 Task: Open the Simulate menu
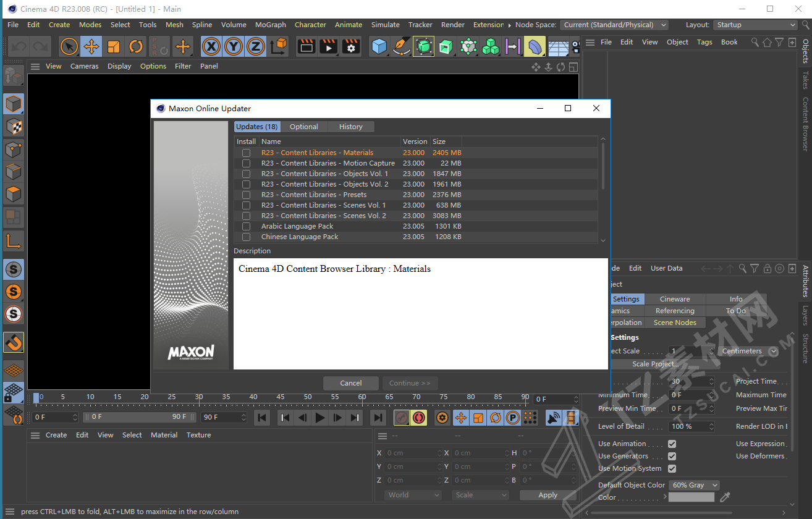click(x=386, y=25)
